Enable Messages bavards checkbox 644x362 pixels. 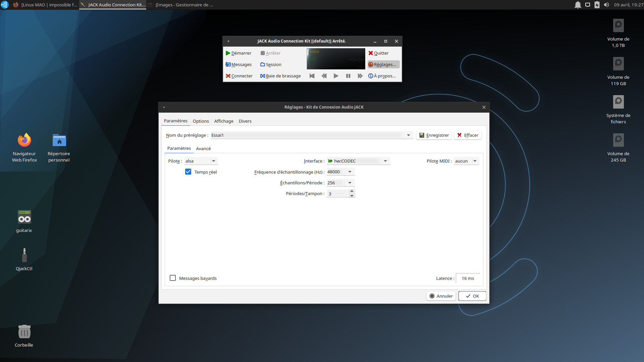pyautogui.click(x=173, y=278)
